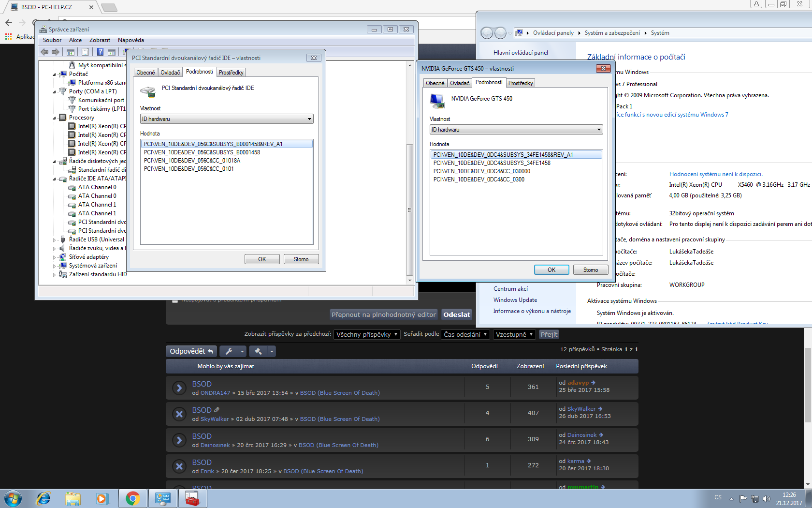
Task: Open the Vlastnost dropdown in PCI IDE properties
Action: tap(227, 119)
